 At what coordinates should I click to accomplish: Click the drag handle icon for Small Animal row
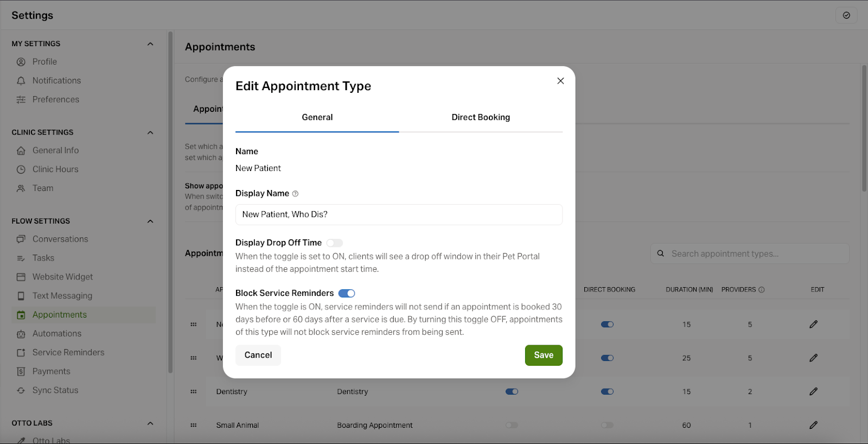(194, 425)
